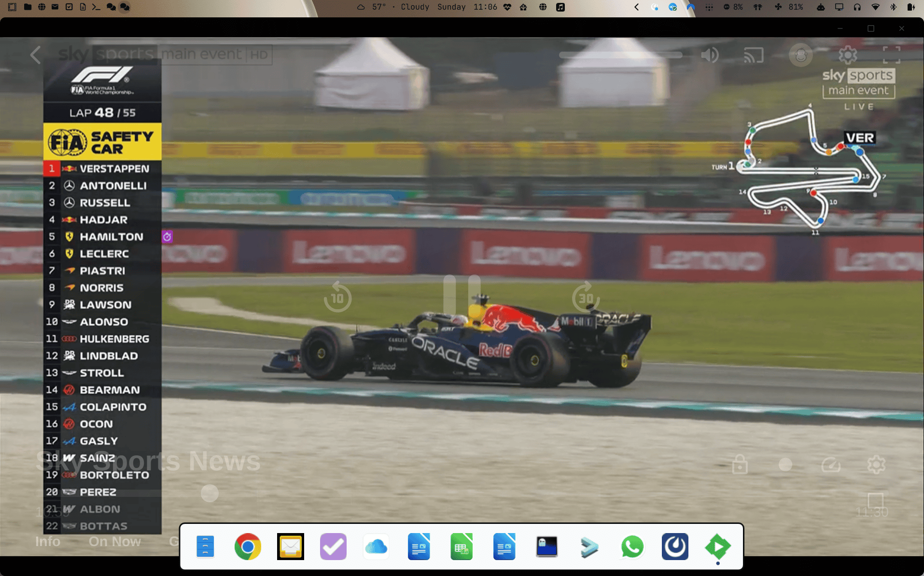Viewport: 924px width, 576px height.
Task: Click the stop square above 11:30
Action: pos(875,500)
